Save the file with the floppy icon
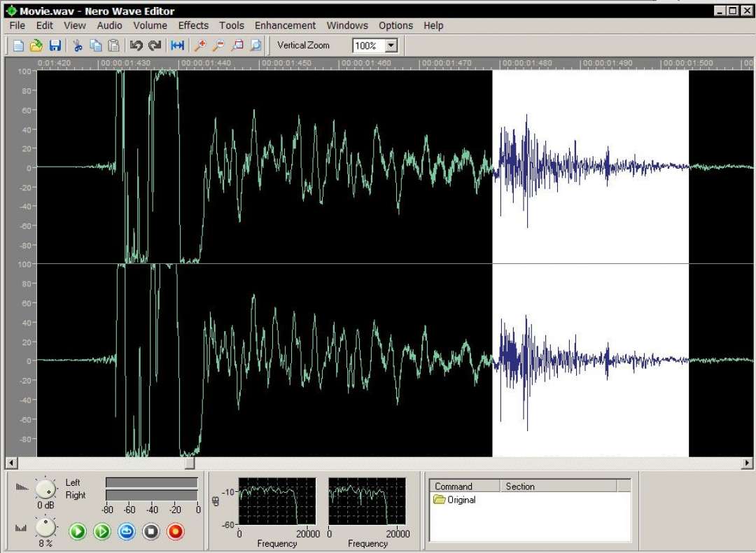The height and width of the screenshot is (553, 756). coord(55,45)
